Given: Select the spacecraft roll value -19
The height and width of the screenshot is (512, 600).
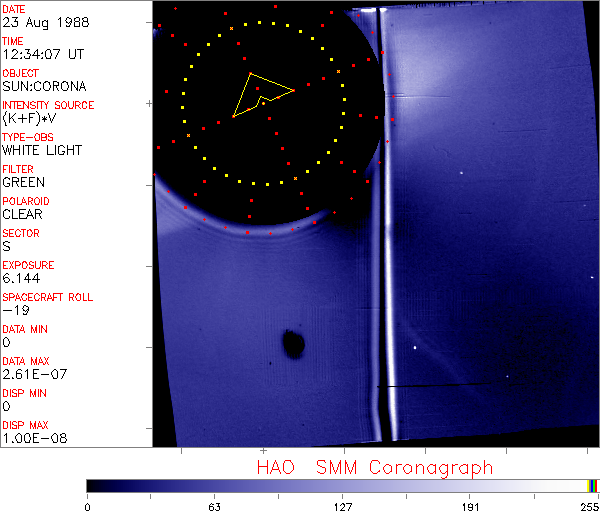Looking at the screenshot, I should 13,310.
